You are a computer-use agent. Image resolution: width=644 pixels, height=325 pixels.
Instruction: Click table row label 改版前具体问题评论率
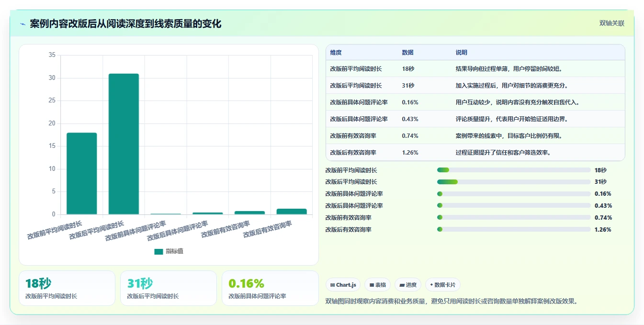point(359,102)
